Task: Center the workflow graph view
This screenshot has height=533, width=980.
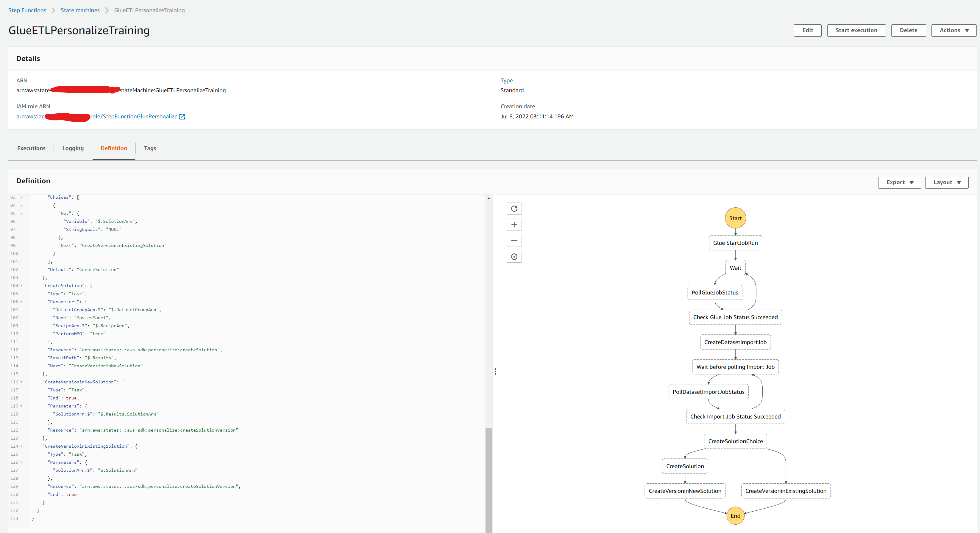Action: pos(514,257)
